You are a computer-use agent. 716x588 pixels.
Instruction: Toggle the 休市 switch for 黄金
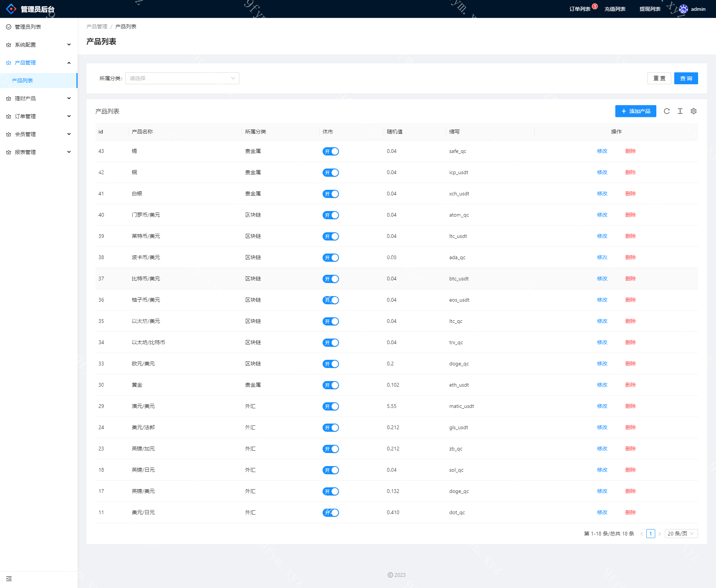(330, 385)
